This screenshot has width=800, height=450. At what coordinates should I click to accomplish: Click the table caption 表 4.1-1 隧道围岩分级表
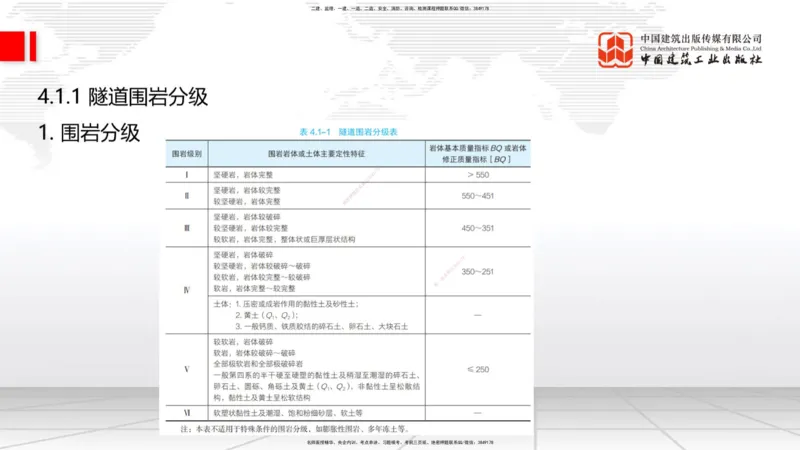348,132
